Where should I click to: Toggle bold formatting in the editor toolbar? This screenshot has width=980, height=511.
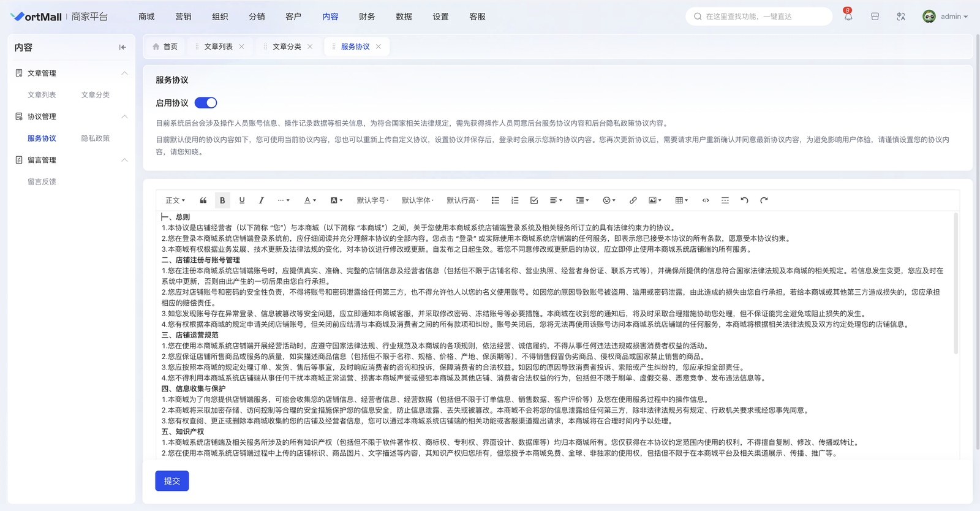coord(222,200)
